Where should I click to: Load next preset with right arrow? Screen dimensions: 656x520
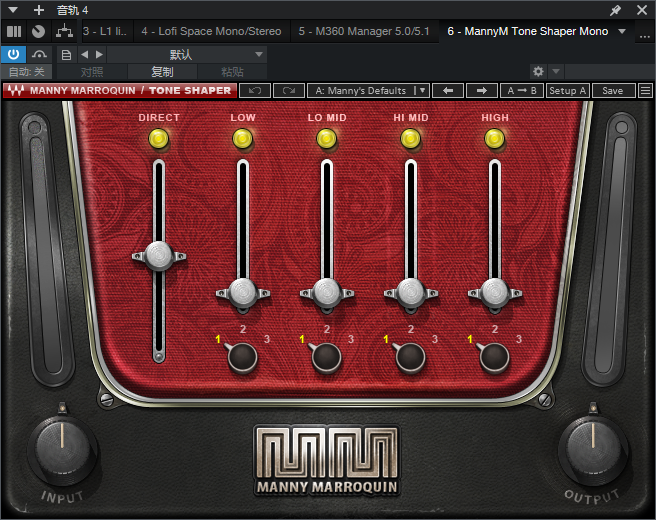481,90
